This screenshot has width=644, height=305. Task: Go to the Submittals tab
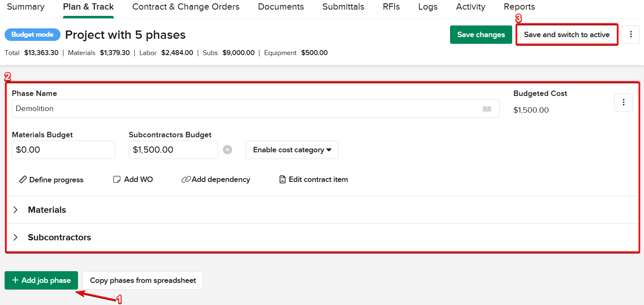343,7
